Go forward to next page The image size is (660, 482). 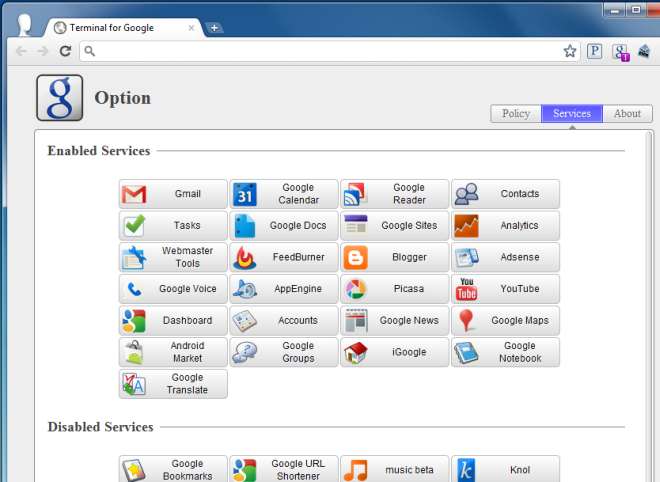pos(43,51)
